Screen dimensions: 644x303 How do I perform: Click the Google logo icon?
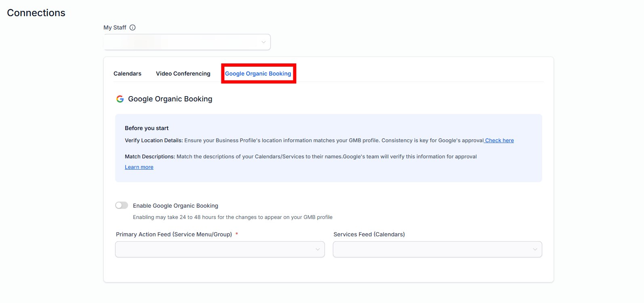120,99
